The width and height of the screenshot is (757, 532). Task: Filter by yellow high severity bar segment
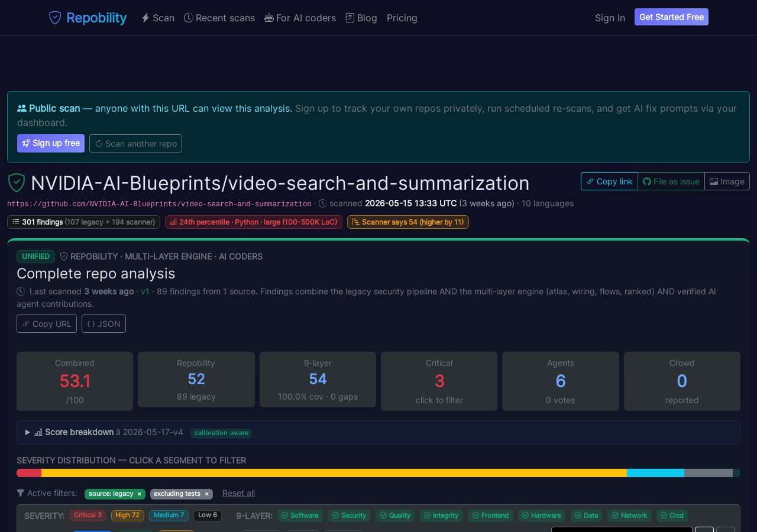[334, 473]
